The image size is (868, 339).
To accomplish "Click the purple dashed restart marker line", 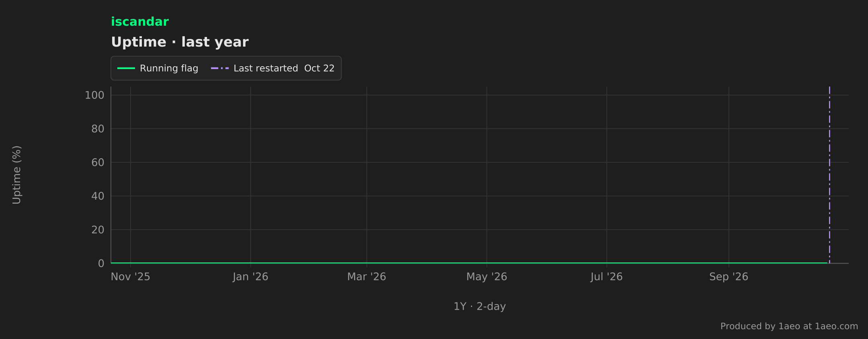I will pyautogui.click(x=829, y=175).
